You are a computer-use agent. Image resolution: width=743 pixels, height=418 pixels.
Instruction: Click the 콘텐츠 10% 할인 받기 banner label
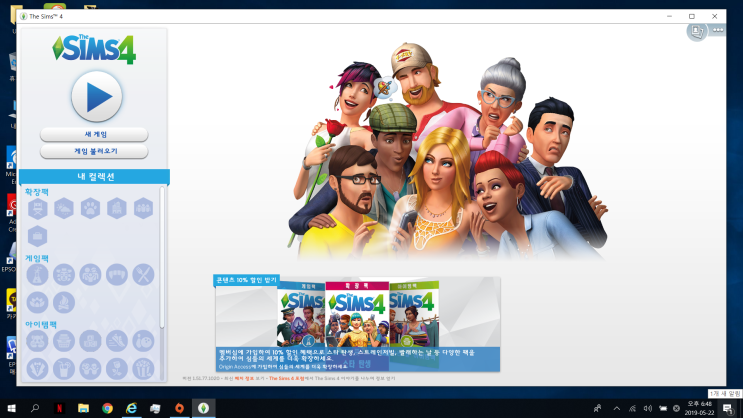coord(246,280)
